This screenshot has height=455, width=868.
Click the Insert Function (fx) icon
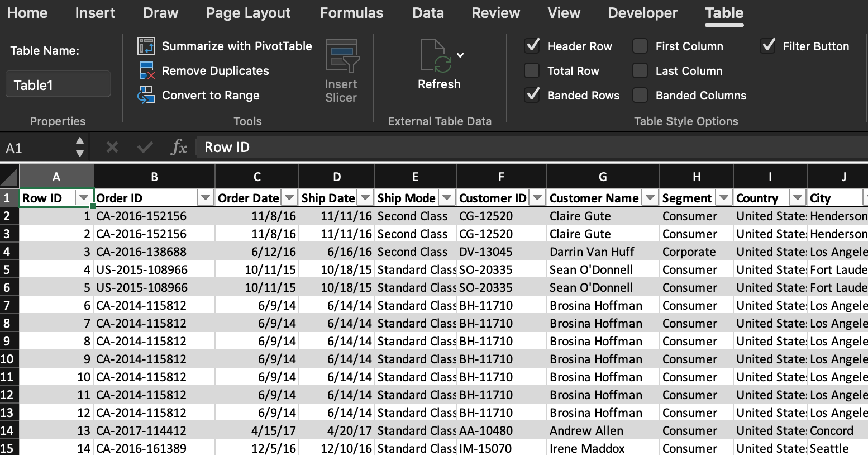click(x=179, y=146)
